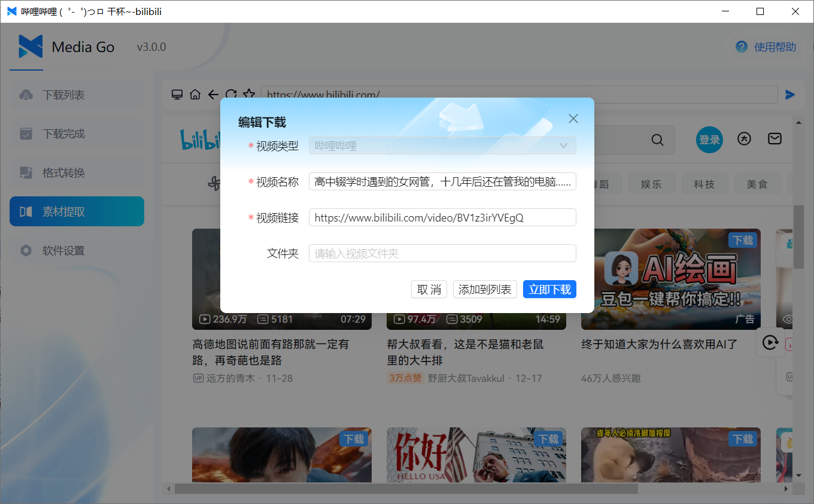Click the horizontal scrollbar left arrow

tap(169, 489)
